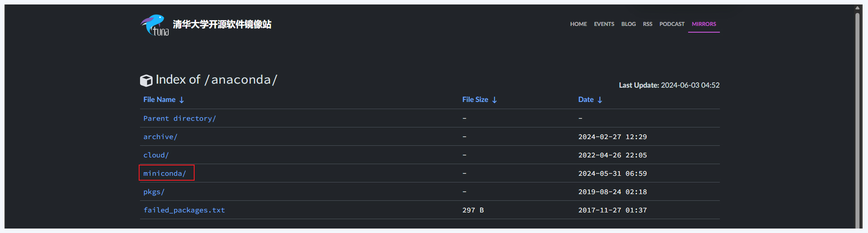
Task: Select the MIRRORS tab
Action: pos(704,24)
